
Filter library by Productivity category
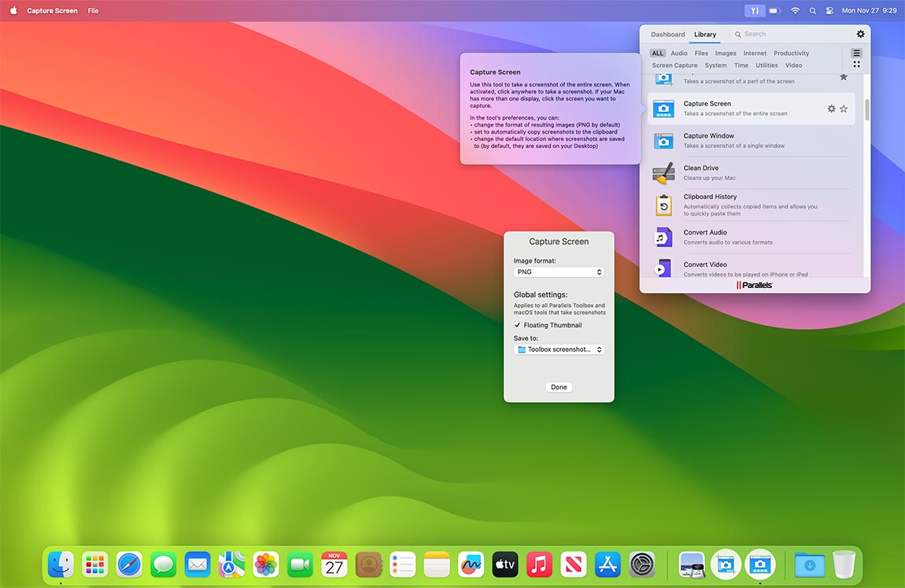(791, 54)
